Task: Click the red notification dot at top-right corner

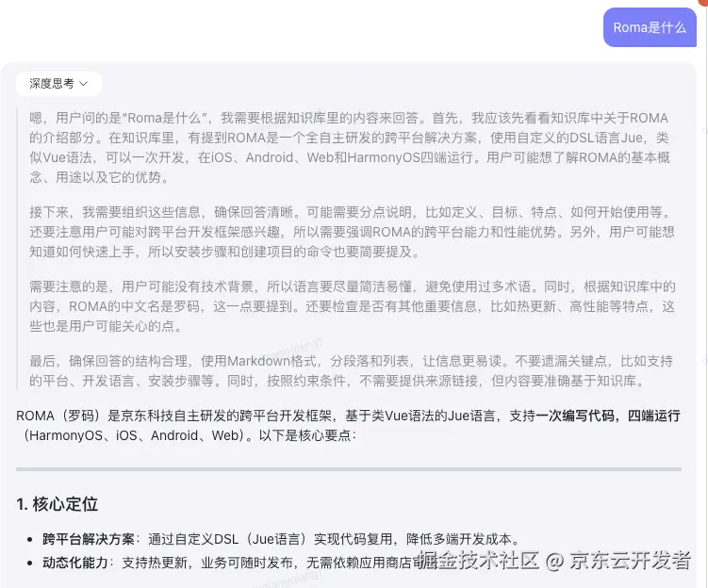Action: click(x=703, y=3)
